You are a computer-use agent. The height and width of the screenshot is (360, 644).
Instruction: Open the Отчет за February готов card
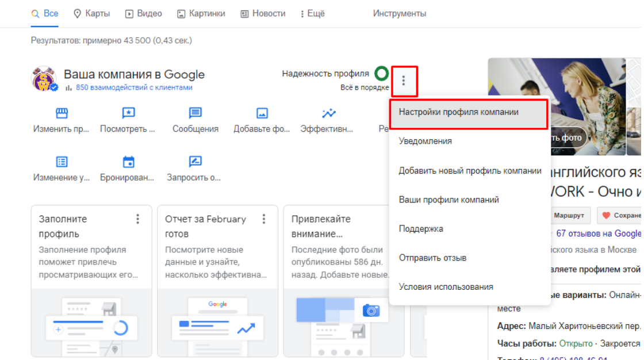[x=217, y=281]
